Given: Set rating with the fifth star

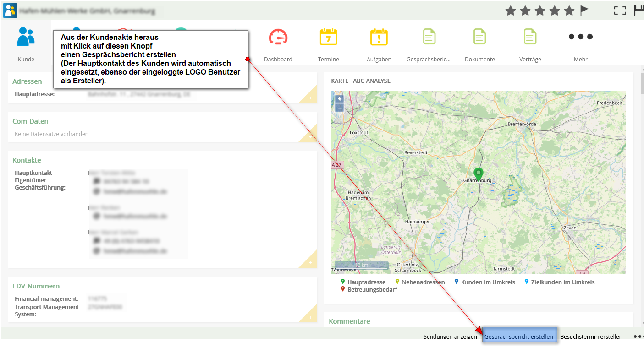Looking at the screenshot, I should tap(569, 10).
